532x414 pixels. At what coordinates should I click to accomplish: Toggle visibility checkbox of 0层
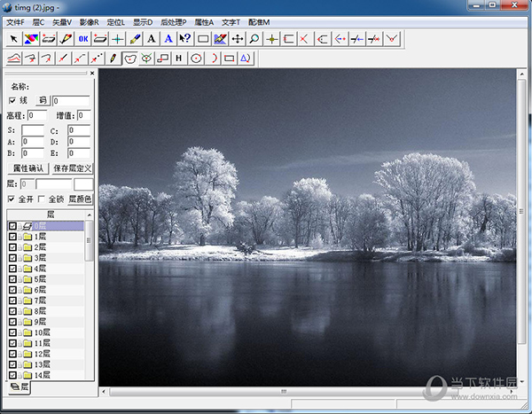coord(12,226)
